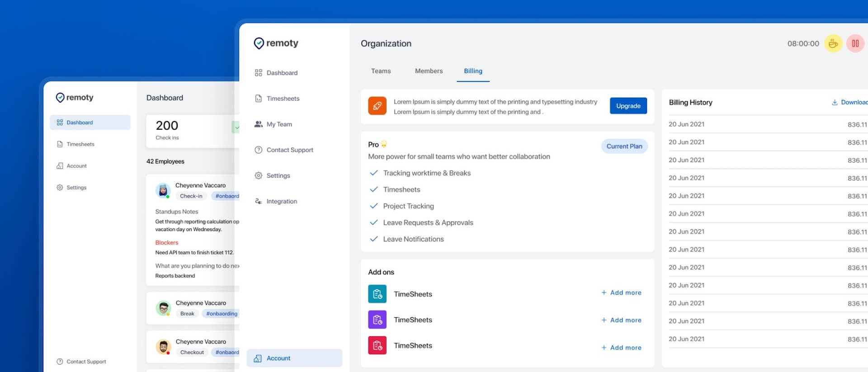Start a break with coffee cup icon
Viewport: 868px width, 372px height.
coord(833,43)
